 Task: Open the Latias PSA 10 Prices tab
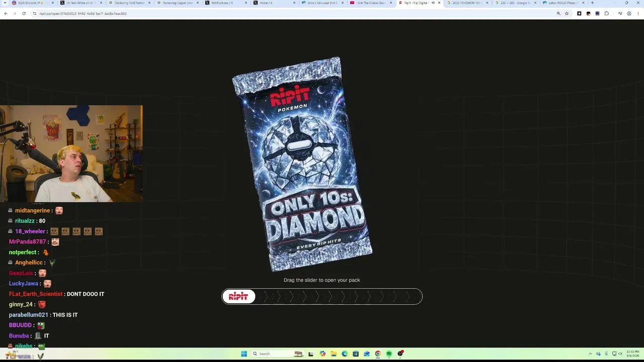pyautogui.click(x=562, y=3)
